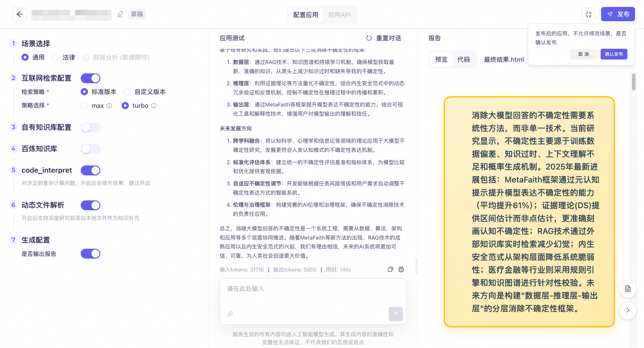The width and height of the screenshot is (644, 348).
Task: Click the back arrow to exit editor
Action: 19,14
